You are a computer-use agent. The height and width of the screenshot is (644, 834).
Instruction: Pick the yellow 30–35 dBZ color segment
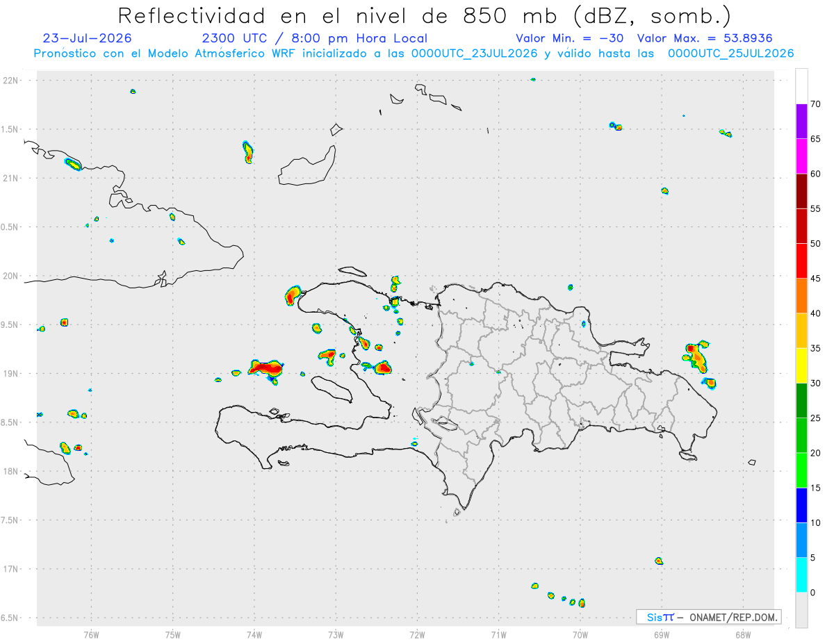pos(801,365)
